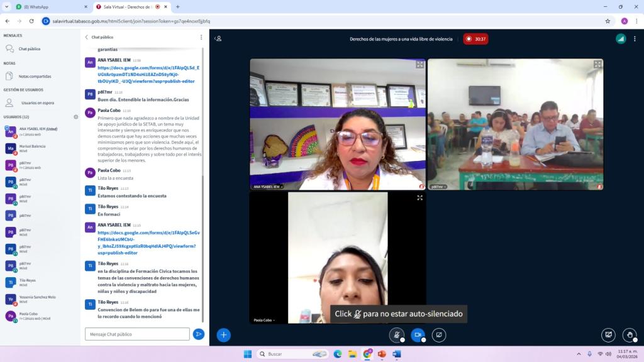Screen dimensions: 644x362
Task: Turn off the webcam sharing
Action: (418, 335)
